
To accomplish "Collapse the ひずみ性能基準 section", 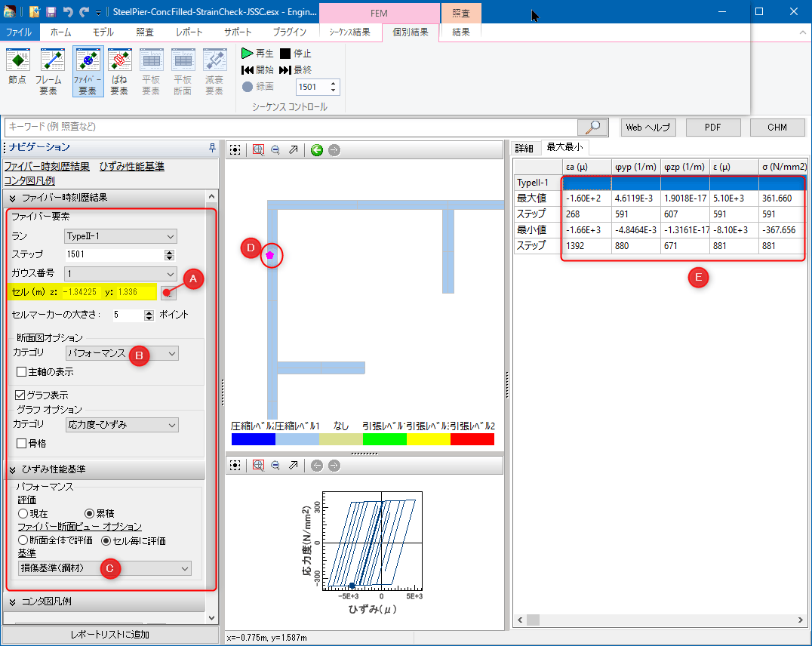I will click(x=13, y=469).
